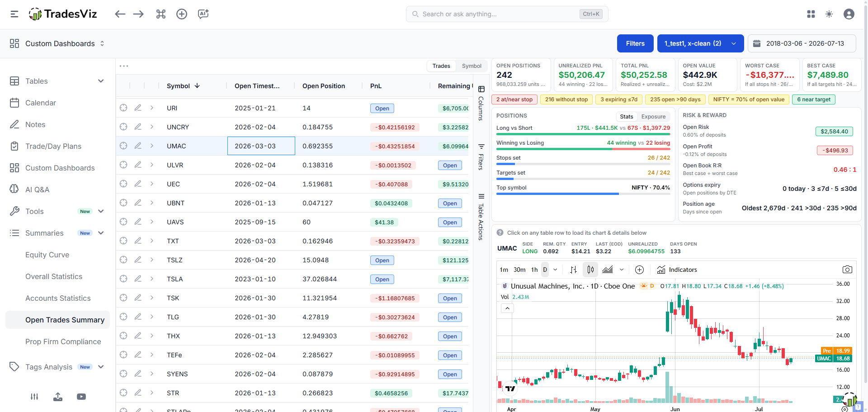Open the three-dot table options menu
The height and width of the screenshot is (412, 868).
[x=124, y=66]
